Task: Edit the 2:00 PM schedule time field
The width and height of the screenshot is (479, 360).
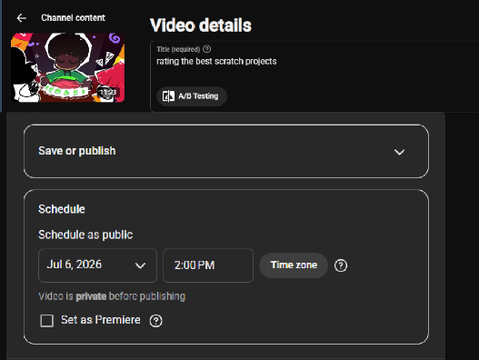Action: (x=208, y=265)
